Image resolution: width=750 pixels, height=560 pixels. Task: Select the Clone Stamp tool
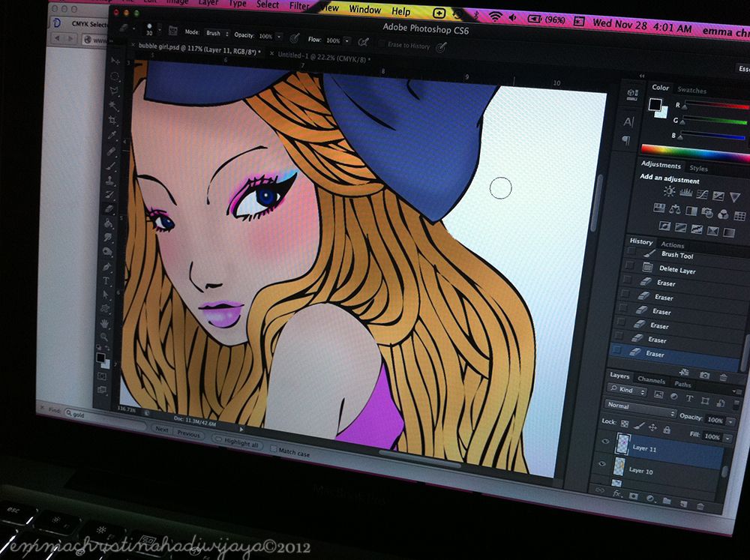(111, 180)
